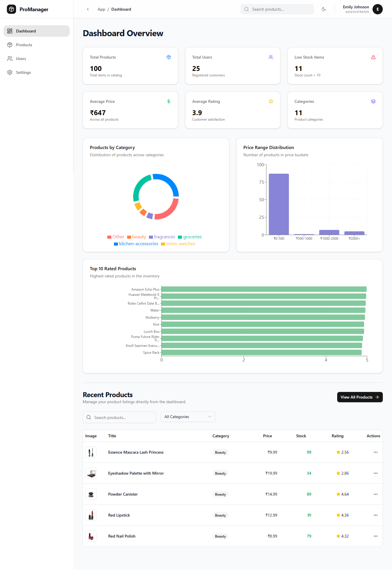Click the Categories layers icon

(x=373, y=101)
